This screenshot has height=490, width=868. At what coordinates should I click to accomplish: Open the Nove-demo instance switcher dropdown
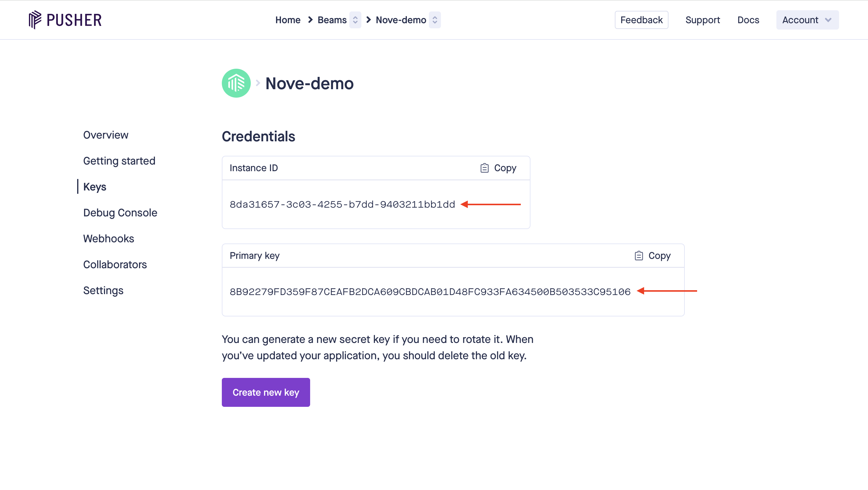(435, 20)
